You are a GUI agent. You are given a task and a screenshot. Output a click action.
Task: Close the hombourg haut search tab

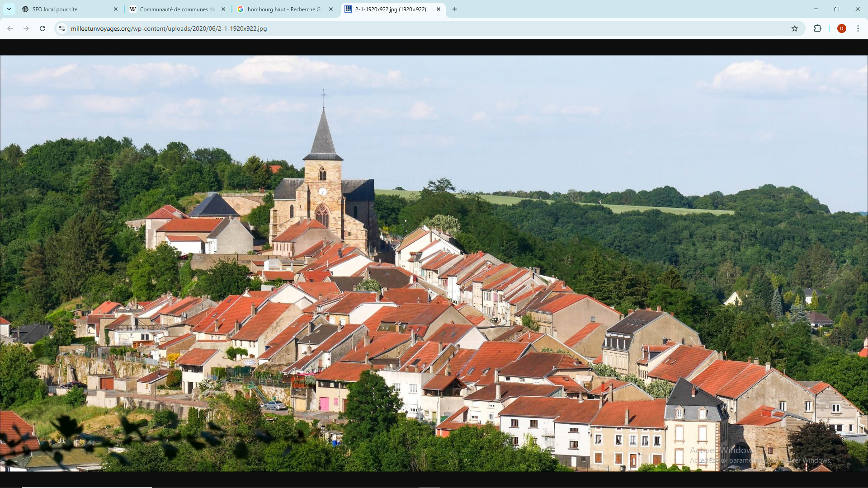(330, 9)
